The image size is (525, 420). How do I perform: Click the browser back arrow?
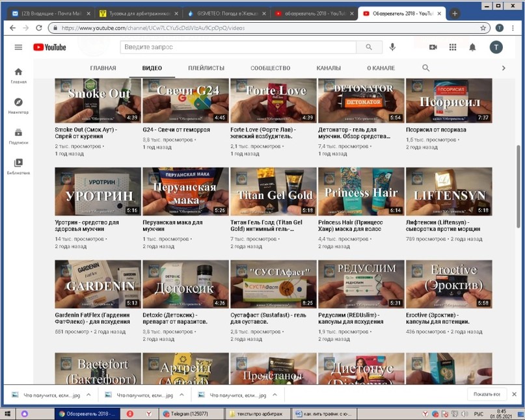coord(13,28)
